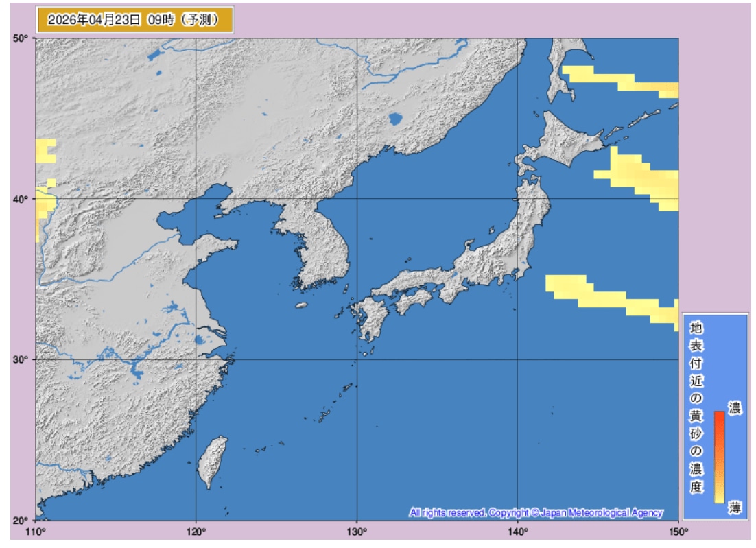756x548 pixels.
Task: Click the Japan Meteorological Agency copyright text
Action: [x=536, y=512]
